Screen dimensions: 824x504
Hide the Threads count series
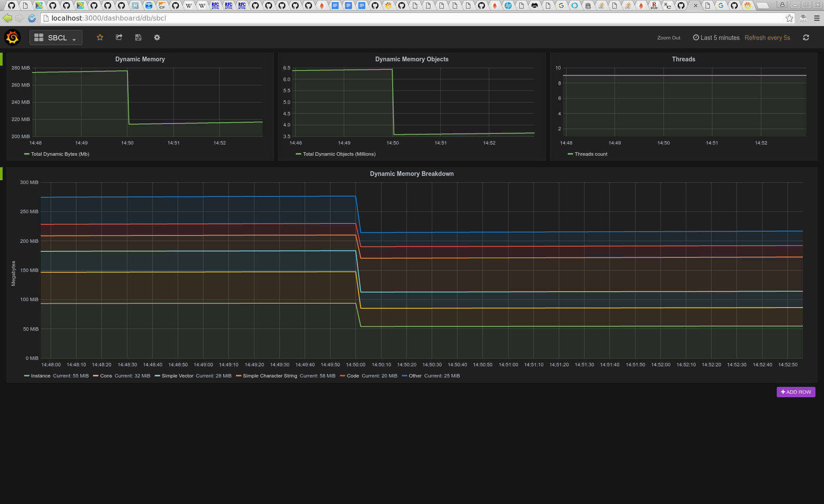(591, 154)
